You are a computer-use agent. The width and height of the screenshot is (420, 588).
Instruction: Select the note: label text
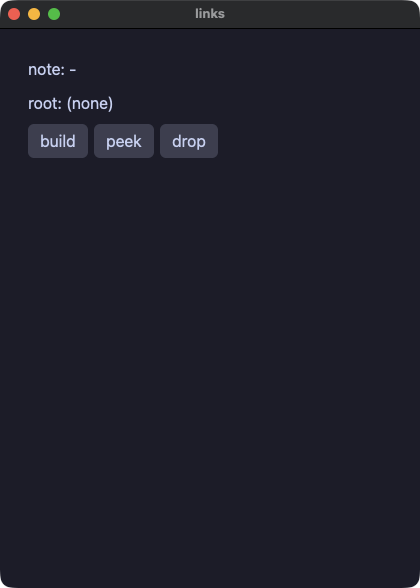tap(46, 70)
